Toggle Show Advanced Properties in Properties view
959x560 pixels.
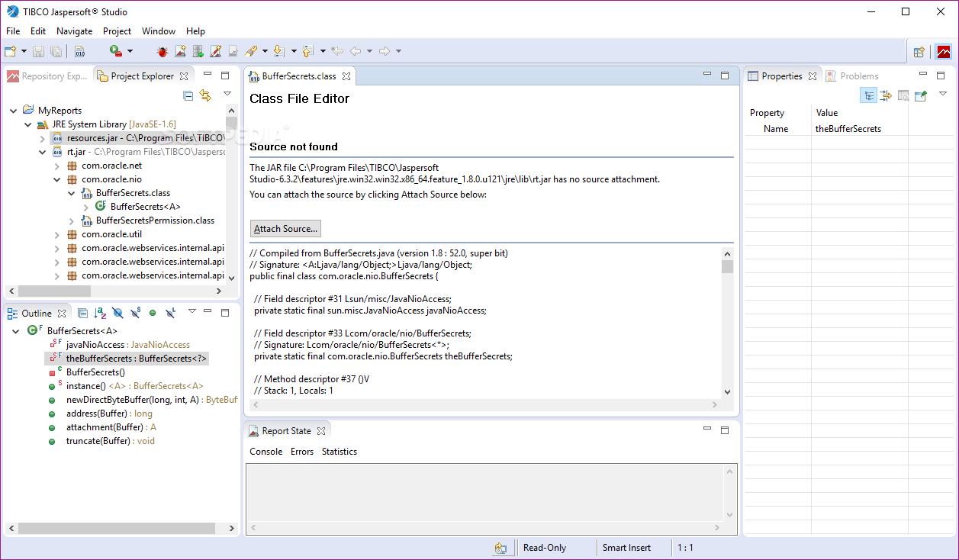coord(886,95)
